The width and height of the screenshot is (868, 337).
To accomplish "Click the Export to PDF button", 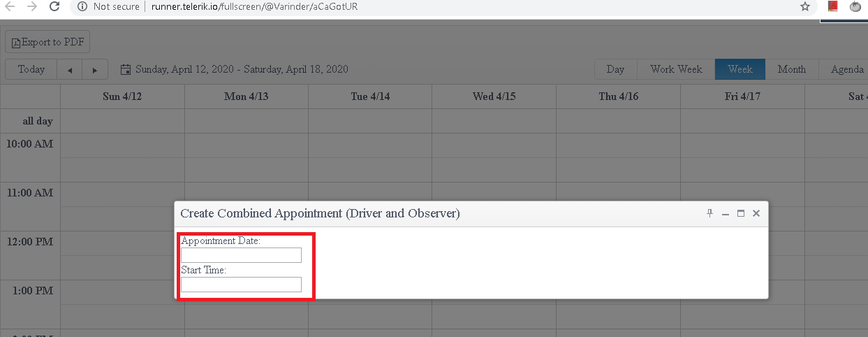I will pos(47,42).
